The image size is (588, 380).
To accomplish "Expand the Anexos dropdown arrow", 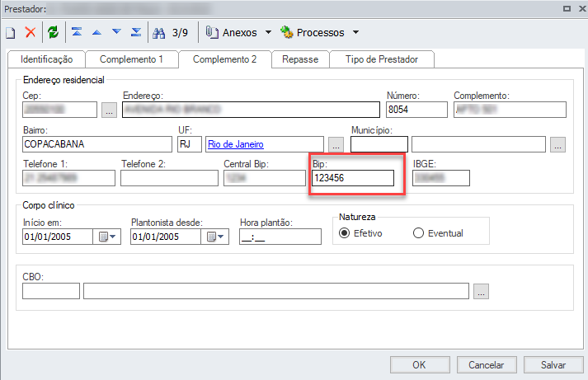I will click(x=269, y=32).
